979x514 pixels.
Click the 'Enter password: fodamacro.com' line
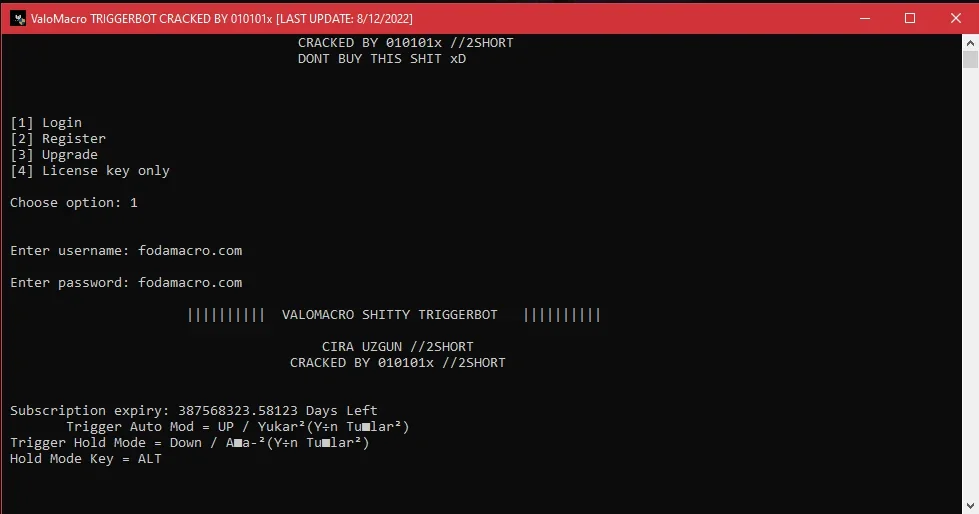(x=126, y=282)
